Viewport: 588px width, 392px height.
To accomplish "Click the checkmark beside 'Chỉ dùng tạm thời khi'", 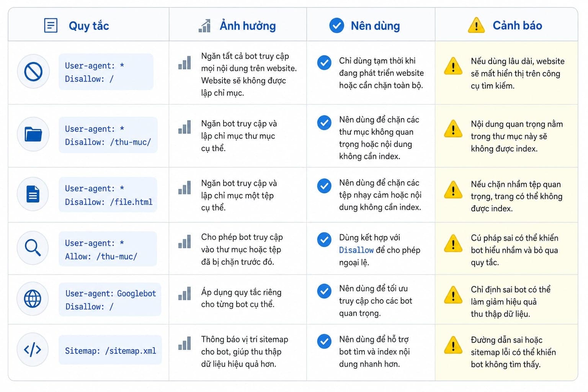I will click(x=324, y=62).
